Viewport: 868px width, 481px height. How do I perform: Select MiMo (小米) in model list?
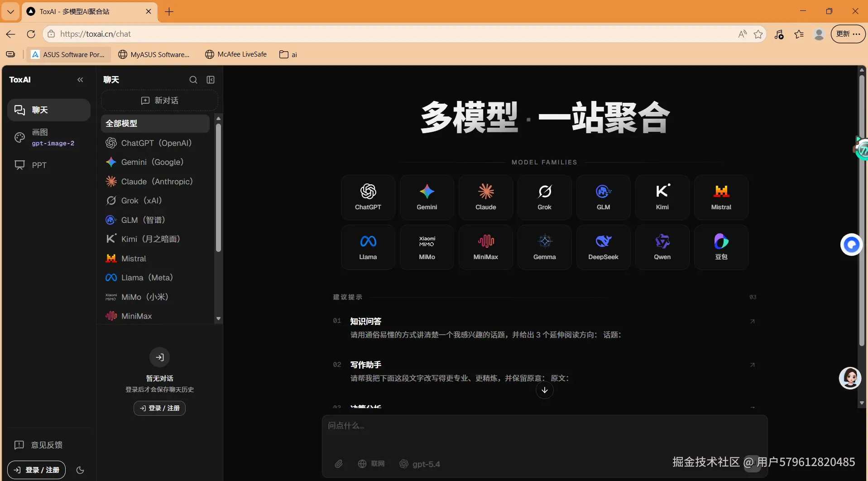pyautogui.click(x=155, y=297)
